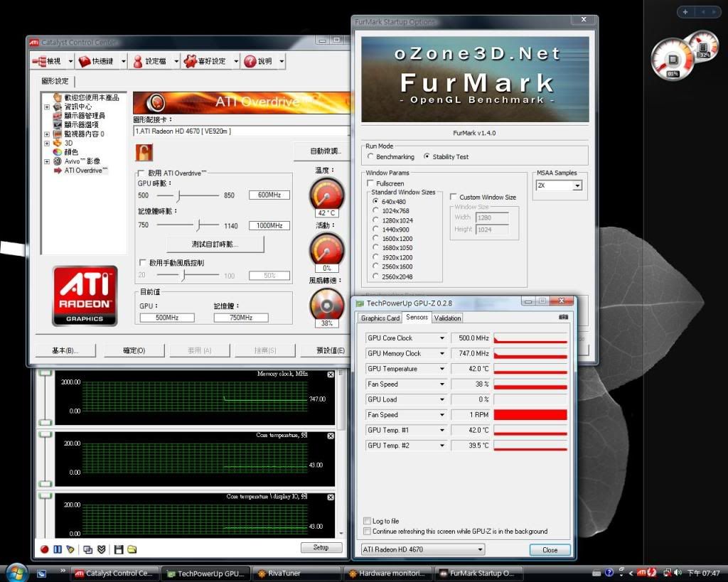Viewport: 728px width, 582px height.
Task: Click the 說明 question mark icon in Catalyst toolbar
Action: point(250,61)
